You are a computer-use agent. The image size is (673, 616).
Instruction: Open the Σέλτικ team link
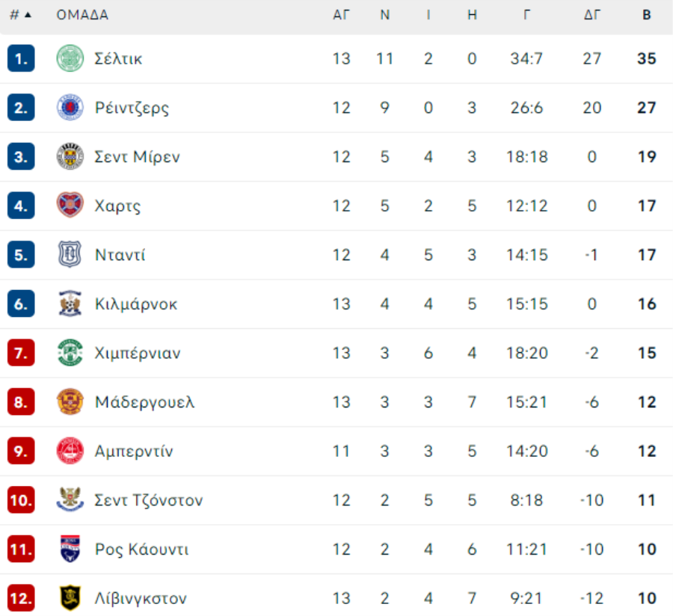pos(118,58)
